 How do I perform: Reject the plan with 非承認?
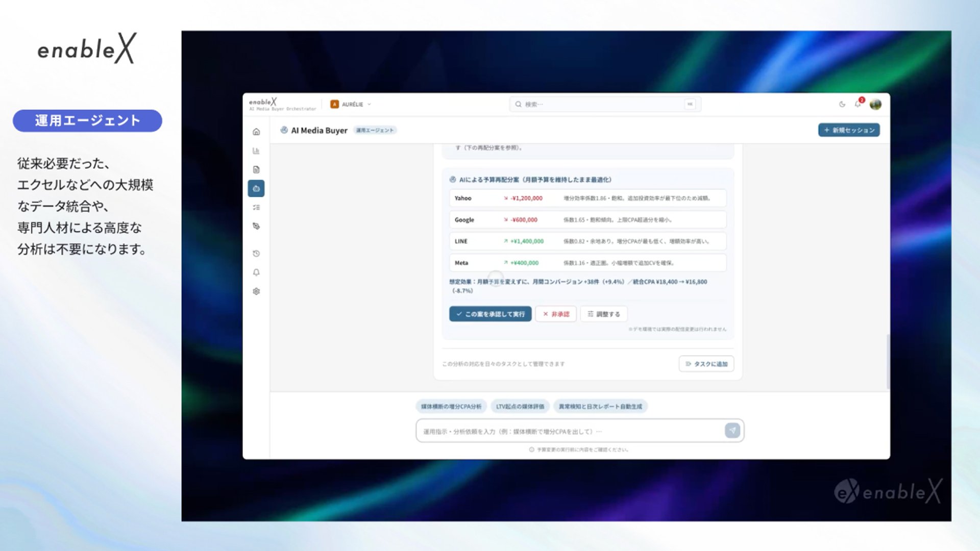pyautogui.click(x=556, y=314)
